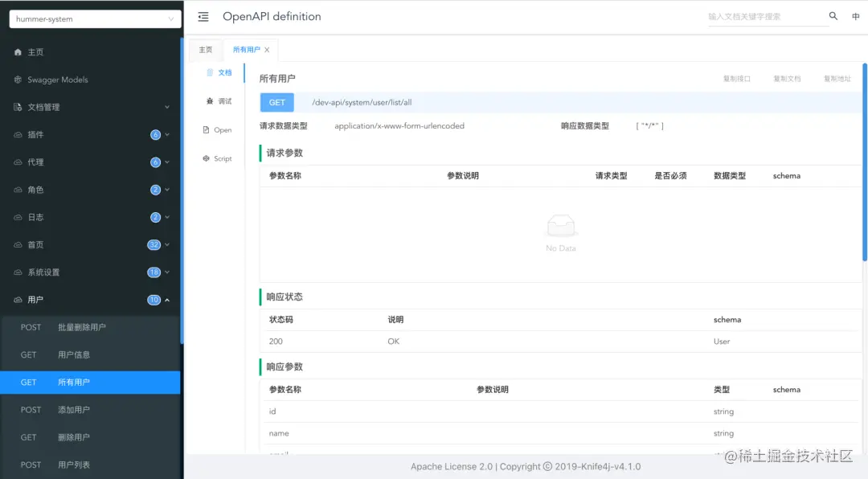Click the 文档 document icon
The image size is (868, 479).
click(210, 72)
